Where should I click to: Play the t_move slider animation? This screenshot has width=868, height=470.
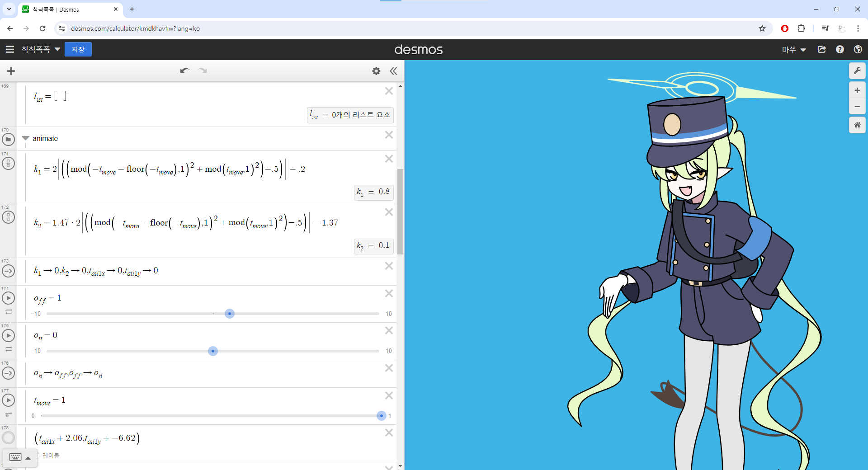pos(8,400)
